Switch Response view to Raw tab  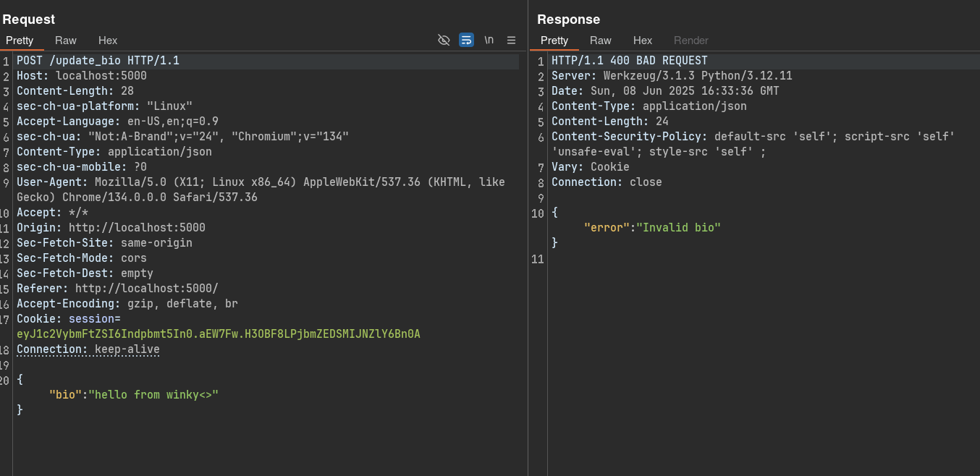600,41
